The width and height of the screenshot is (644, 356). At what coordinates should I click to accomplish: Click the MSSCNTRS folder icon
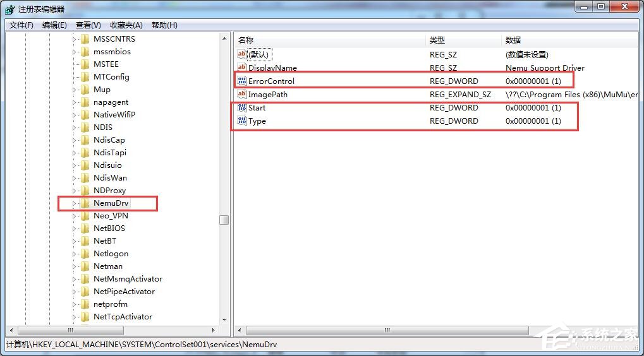[x=85, y=39]
